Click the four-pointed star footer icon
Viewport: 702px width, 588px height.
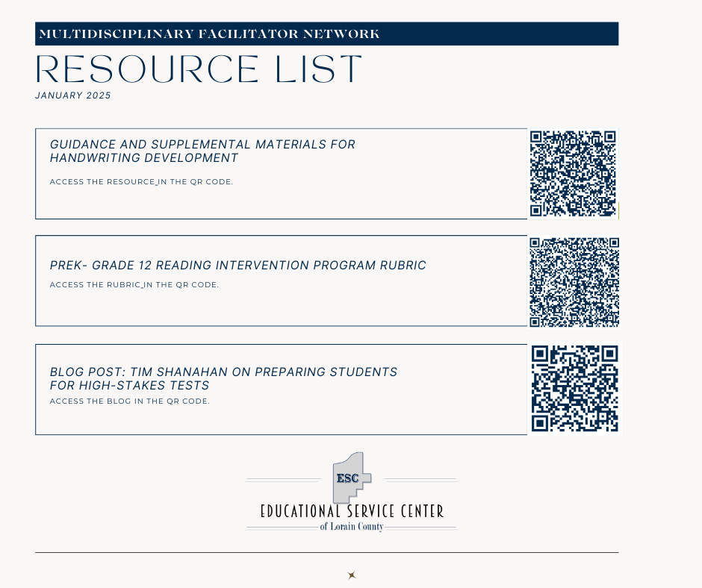352,575
